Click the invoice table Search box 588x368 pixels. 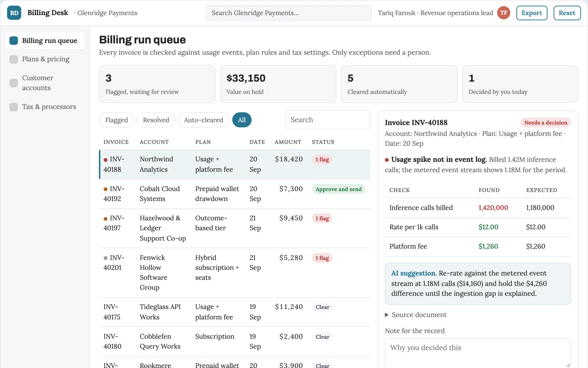click(x=328, y=120)
